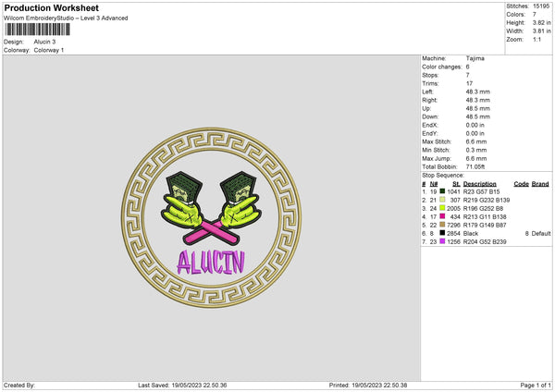Click the Production Worksheet title

(51, 7)
